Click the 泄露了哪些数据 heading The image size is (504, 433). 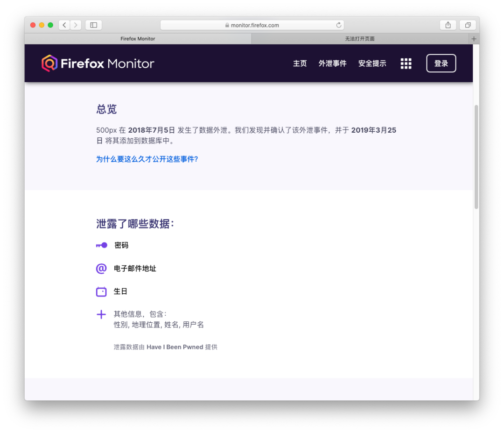coord(135,224)
